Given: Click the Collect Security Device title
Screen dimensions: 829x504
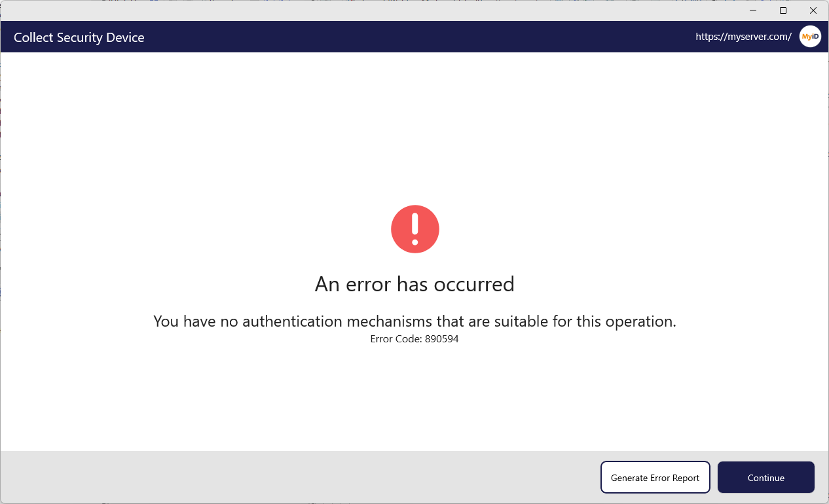Looking at the screenshot, I should [79, 37].
